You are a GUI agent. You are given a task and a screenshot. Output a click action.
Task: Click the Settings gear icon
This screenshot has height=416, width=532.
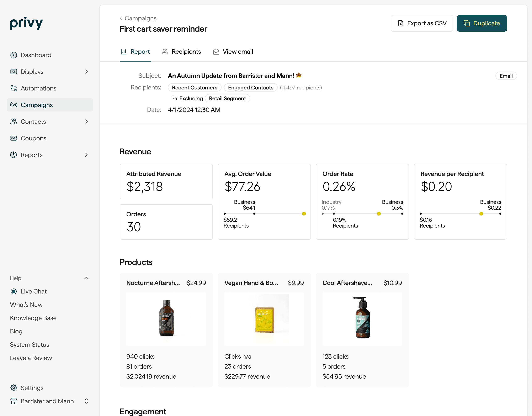(x=14, y=388)
